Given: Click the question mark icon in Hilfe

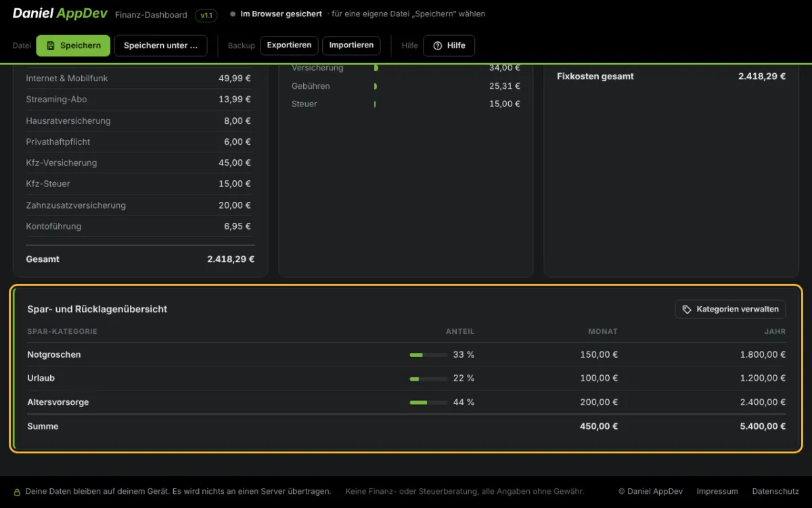Looking at the screenshot, I should click(438, 45).
